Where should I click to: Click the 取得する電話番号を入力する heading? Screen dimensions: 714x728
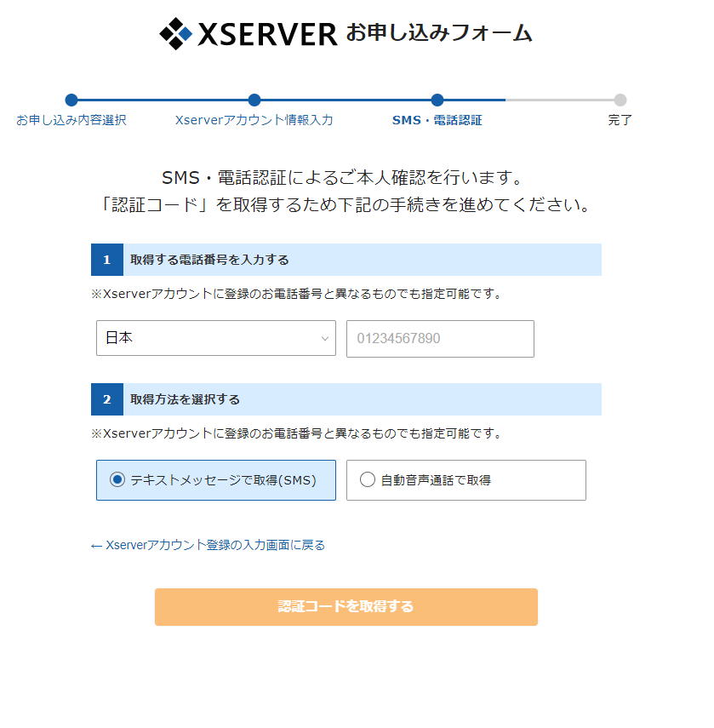point(209,260)
